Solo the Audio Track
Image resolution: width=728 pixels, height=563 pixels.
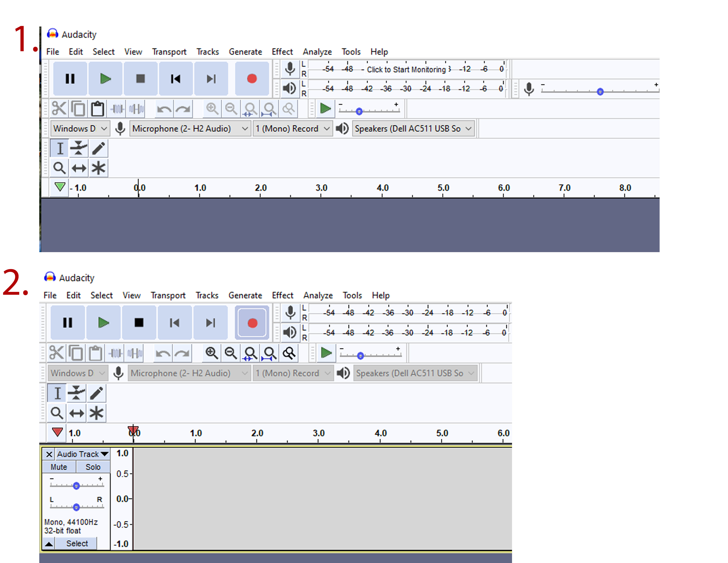pos(93,467)
